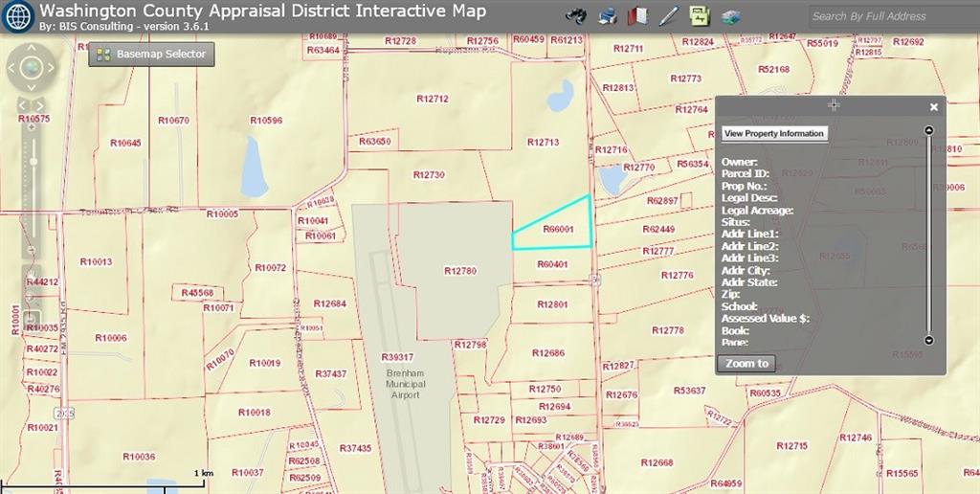Image resolution: width=980 pixels, height=494 pixels.
Task: Go to previous map extent arrow
Action: pyautogui.click(x=23, y=104)
